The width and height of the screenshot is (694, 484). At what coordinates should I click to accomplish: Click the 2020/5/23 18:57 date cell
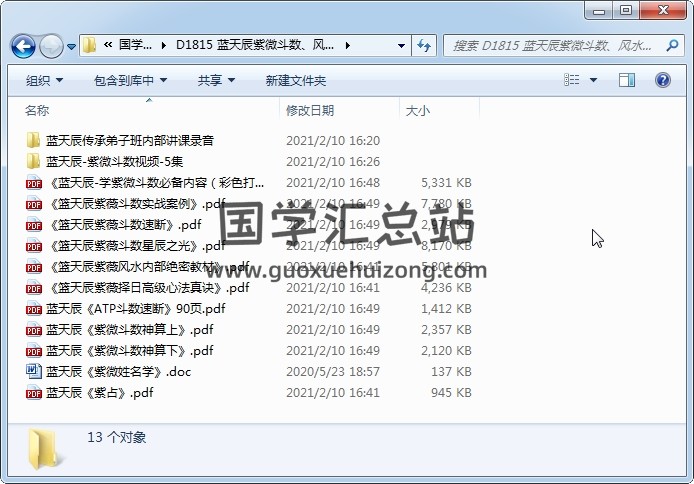333,372
